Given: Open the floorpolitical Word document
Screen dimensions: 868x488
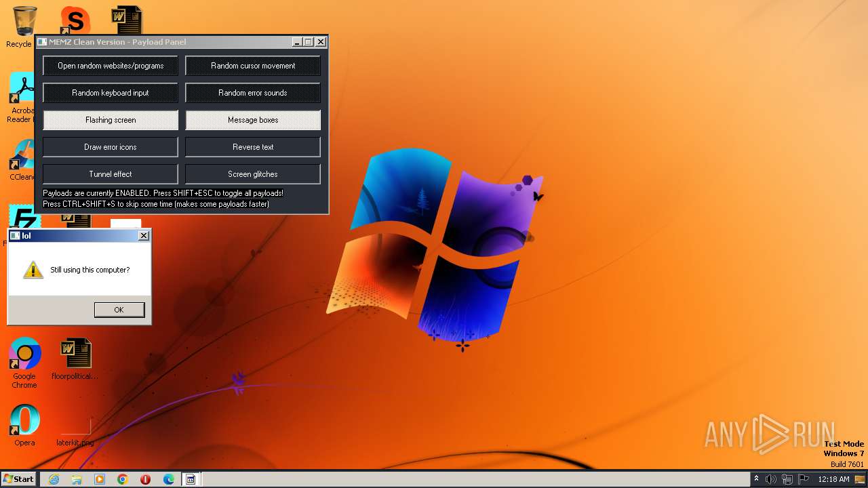Looking at the screenshot, I should (x=75, y=359).
